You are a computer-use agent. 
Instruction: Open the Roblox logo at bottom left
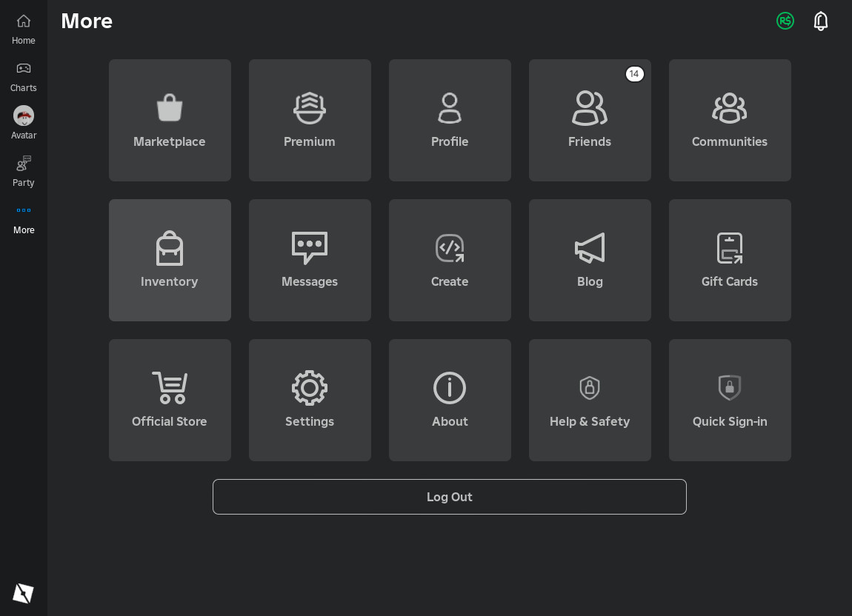(23, 592)
